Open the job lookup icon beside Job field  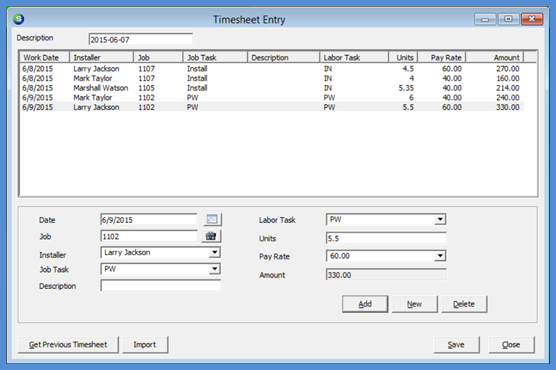click(x=211, y=236)
